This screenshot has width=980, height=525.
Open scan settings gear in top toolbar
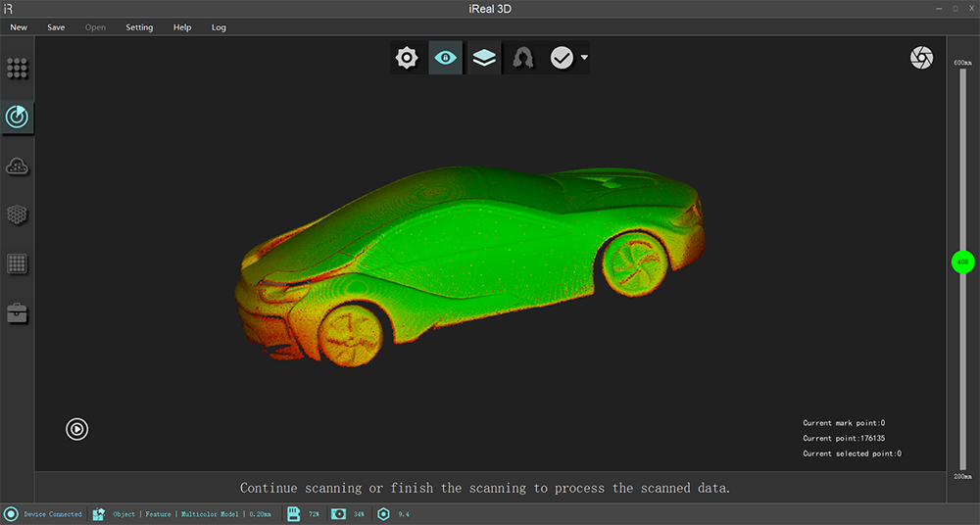407,59
